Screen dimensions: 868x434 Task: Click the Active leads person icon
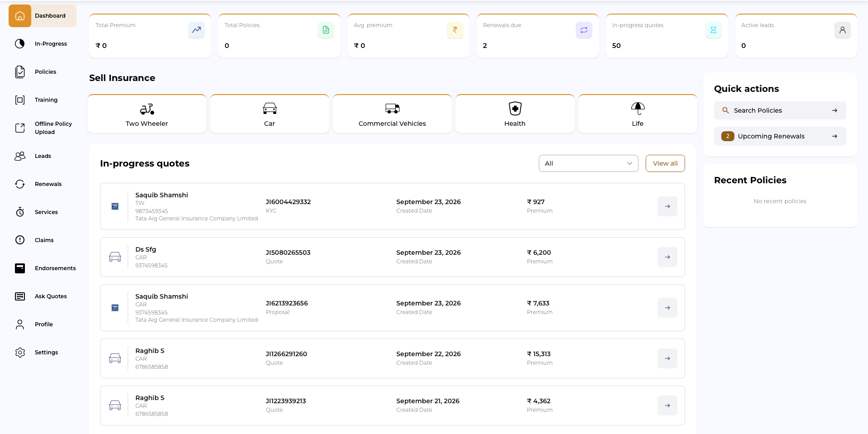pos(843,30)
